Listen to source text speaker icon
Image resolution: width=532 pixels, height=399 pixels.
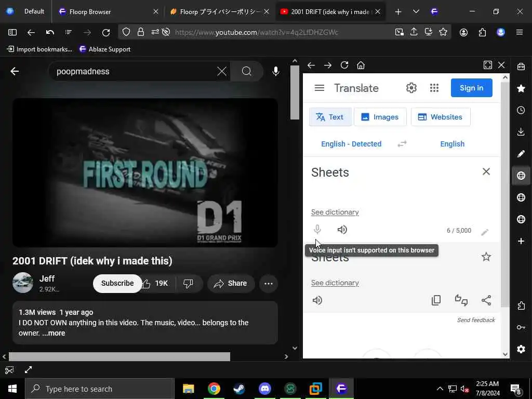click(342, 230)
